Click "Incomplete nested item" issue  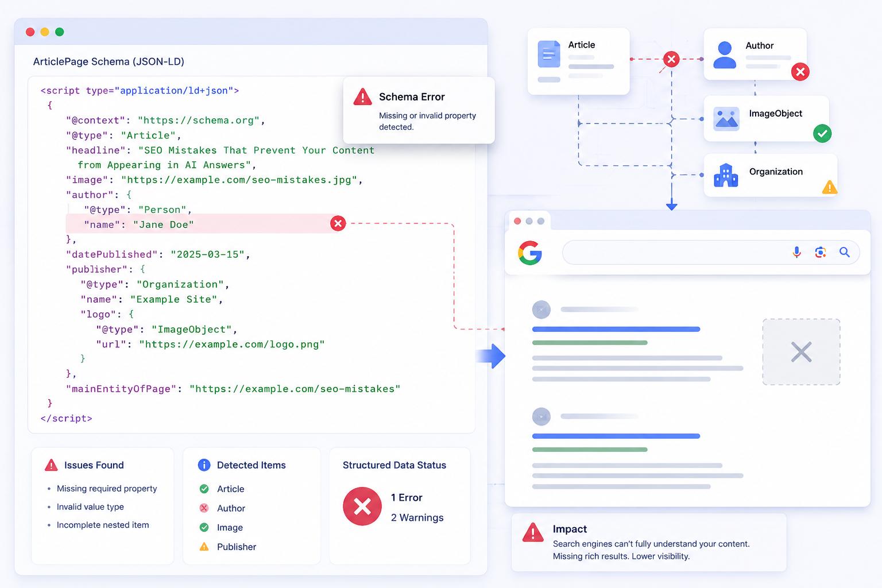pyautogui.click(x=103, y=525)
